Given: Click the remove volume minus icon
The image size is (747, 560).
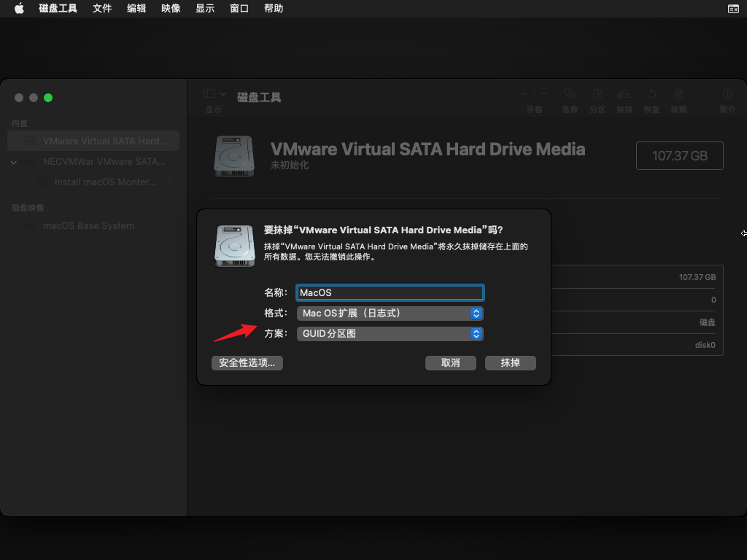Looking at the screenshot, I should (x=543, y=94).
